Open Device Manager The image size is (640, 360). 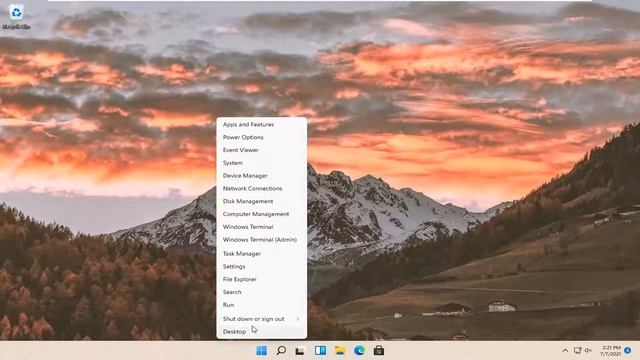262,176
